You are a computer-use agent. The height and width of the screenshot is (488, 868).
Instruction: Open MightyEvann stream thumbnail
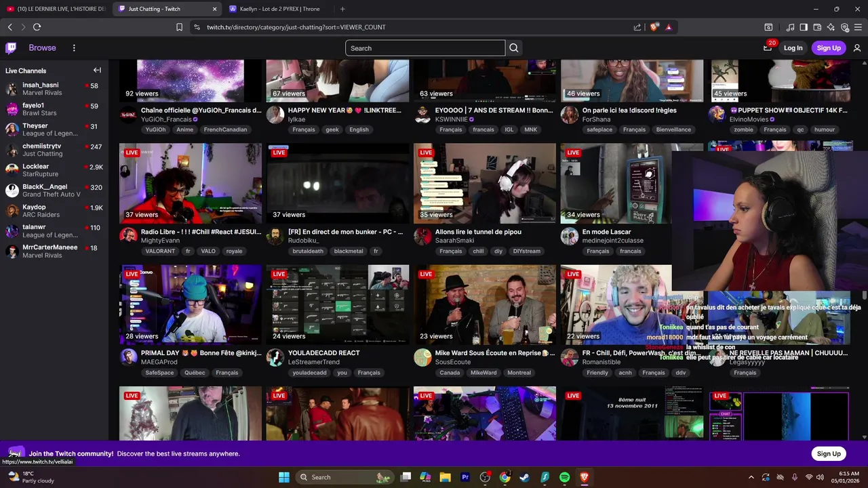(x=191, y=183)
